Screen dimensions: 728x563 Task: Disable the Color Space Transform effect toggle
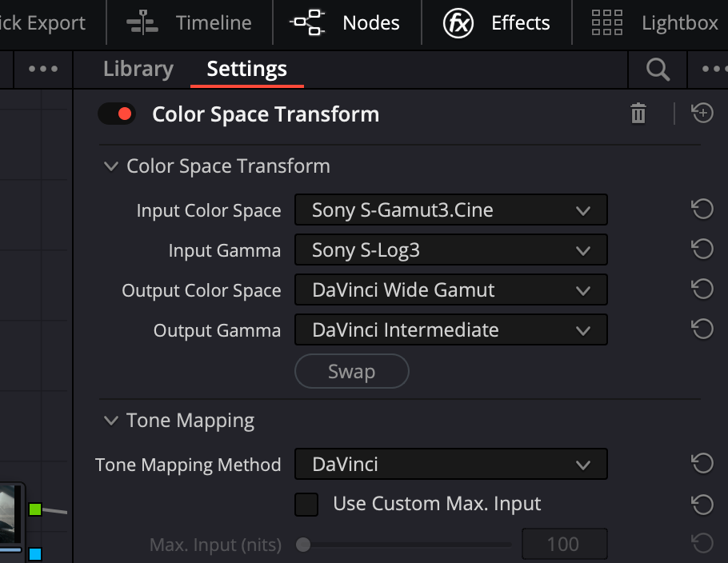pos(117,114)
